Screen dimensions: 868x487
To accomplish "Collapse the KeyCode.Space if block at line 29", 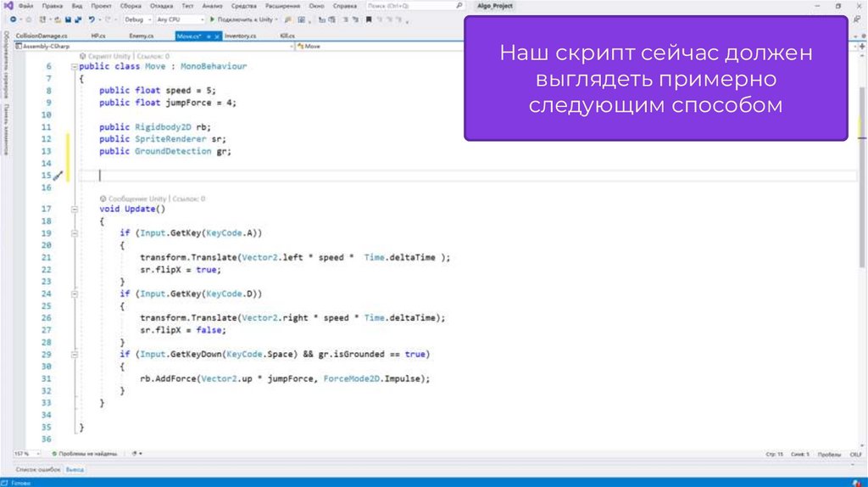I will pos(75,355).
